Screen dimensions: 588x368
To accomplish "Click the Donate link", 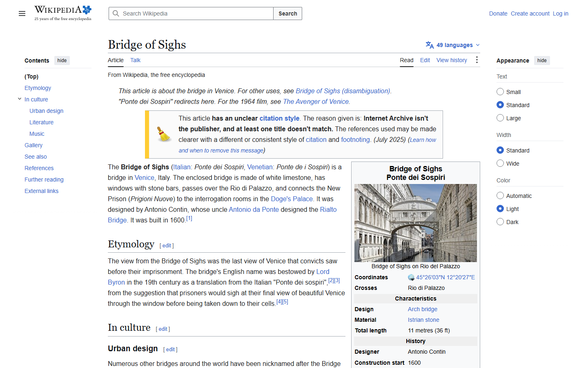I will pyautogui.click(x=498, y=13).
